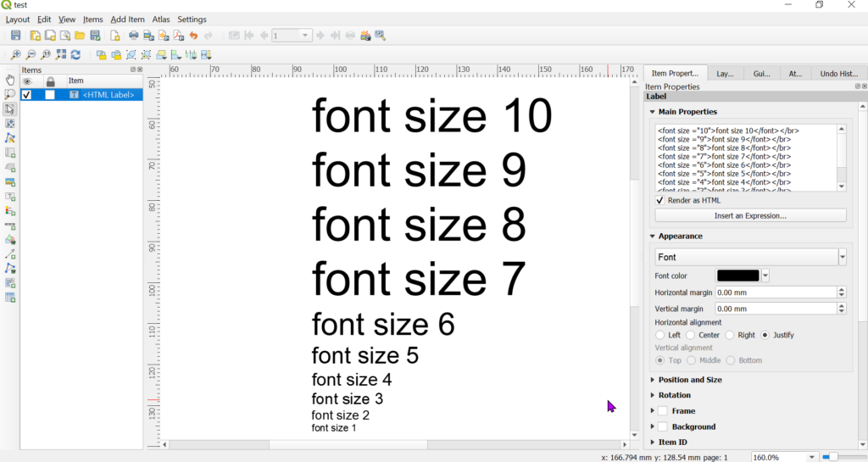This screenshot has height=462, width=868.
Task: Save layout as template
Action: coord(95,36)
